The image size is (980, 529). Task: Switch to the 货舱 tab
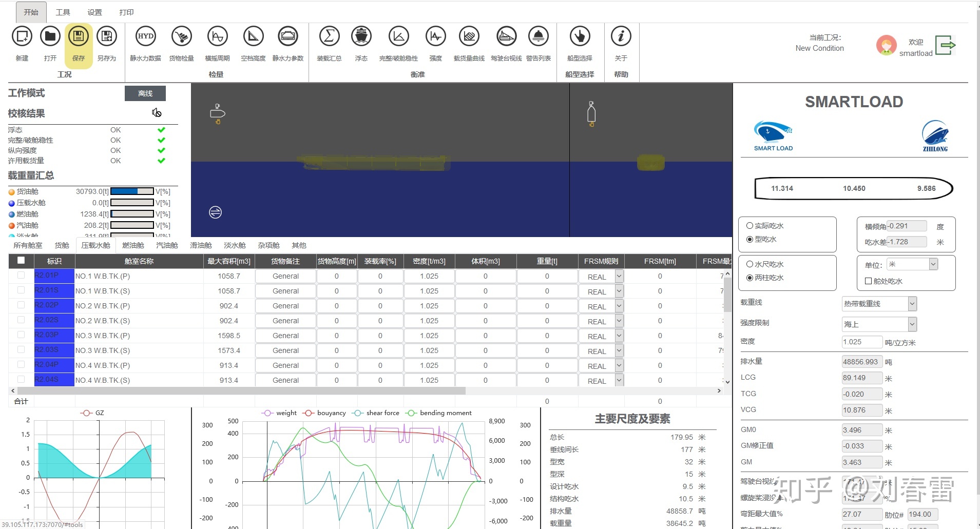(62, 245)
